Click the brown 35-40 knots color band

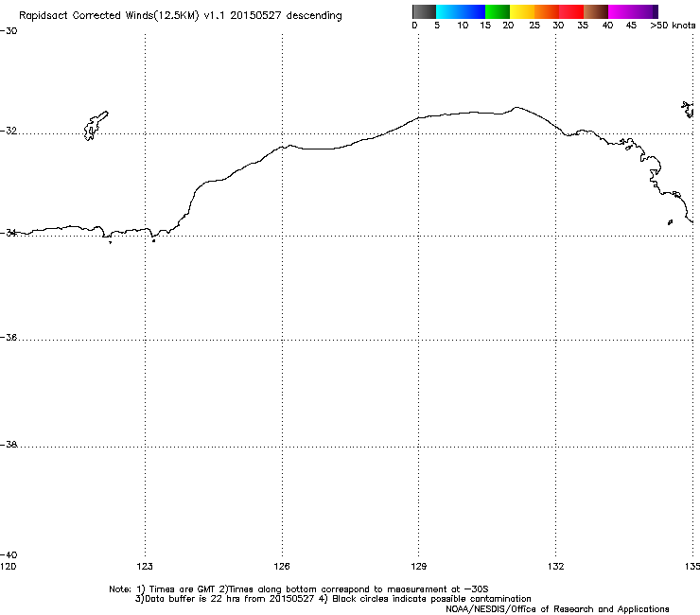tap(596, 11)
